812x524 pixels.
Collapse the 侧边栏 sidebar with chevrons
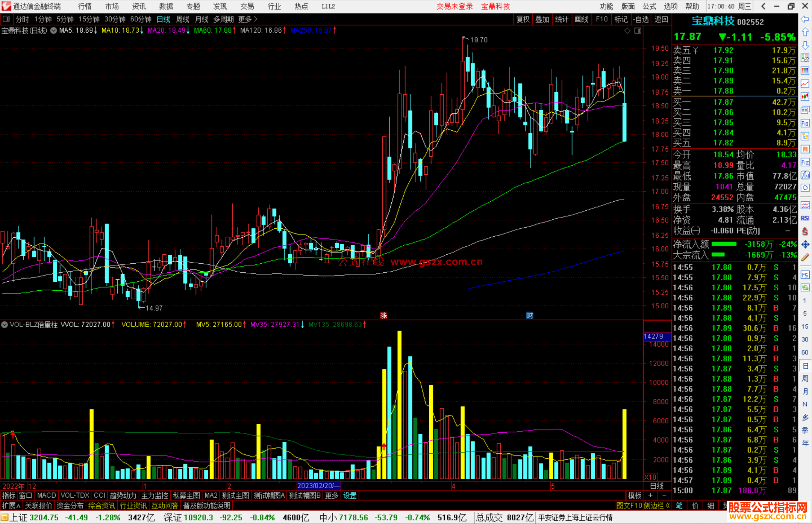tap(657, 506)
